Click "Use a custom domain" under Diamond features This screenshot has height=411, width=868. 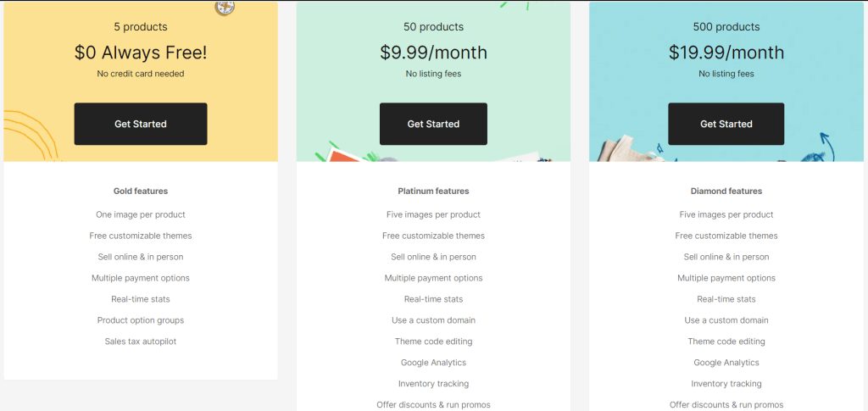[726, 320]
